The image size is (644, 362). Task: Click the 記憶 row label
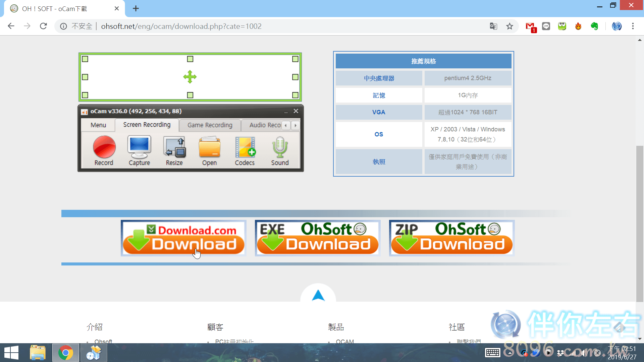[379, 95]
